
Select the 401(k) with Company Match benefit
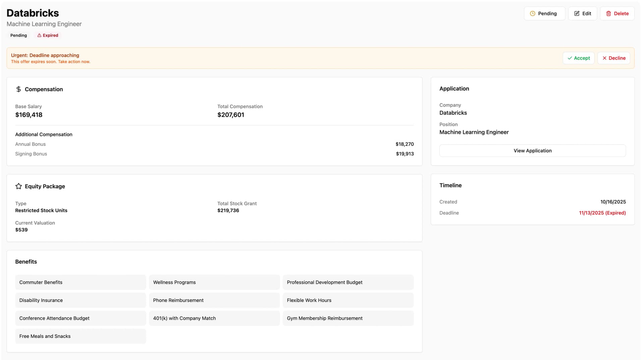point(214,318)
